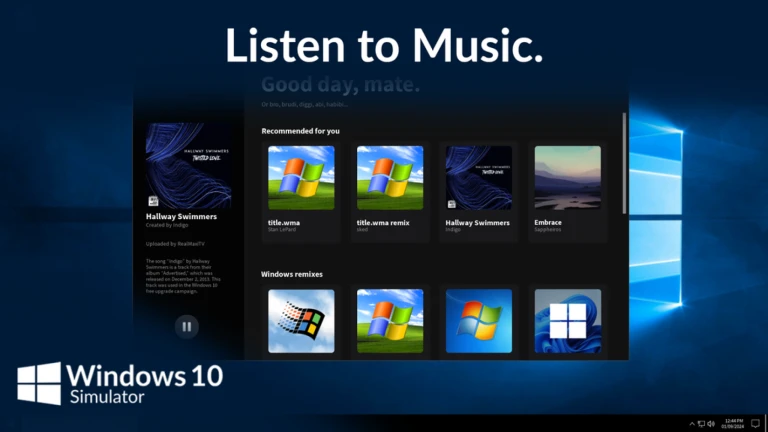Image resolution: width=768 pixels, height=432 pixels.
Task: Open the title.wma track by Stan LePard
Action: point(301,178)
